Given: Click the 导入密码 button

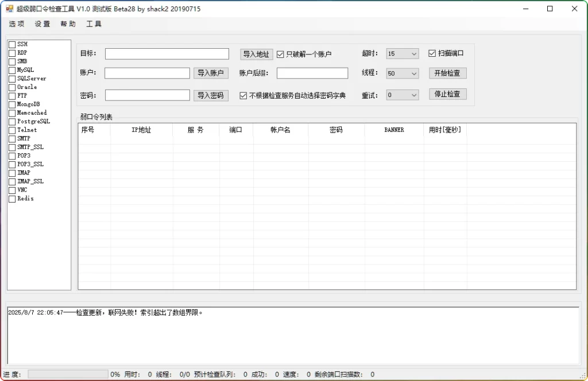Looking at the screenshot, I should (x=211, y=95).
